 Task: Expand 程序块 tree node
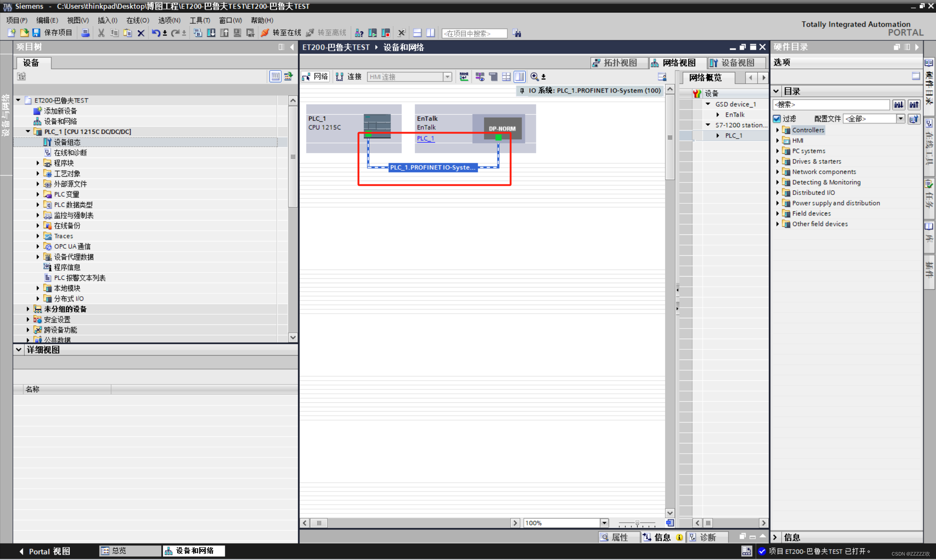point(38,163)
